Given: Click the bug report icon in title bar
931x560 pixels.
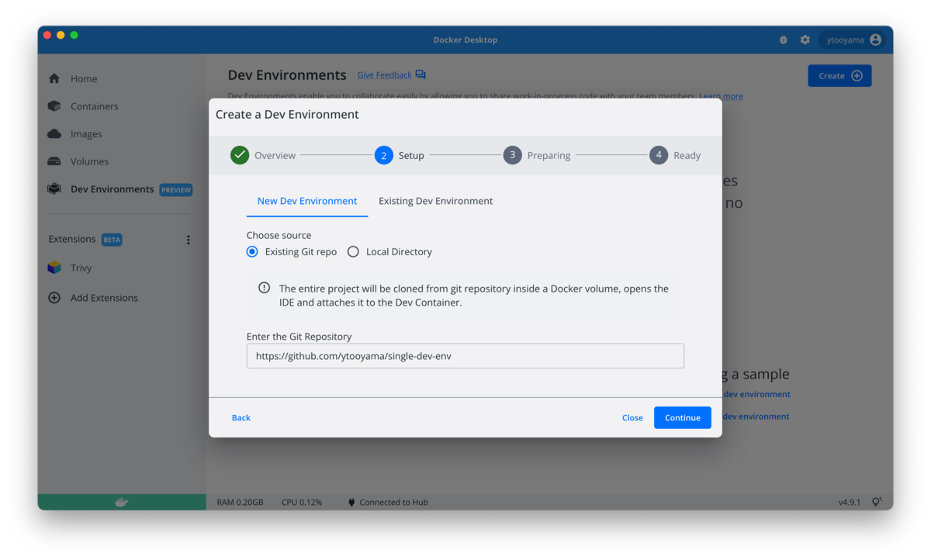Looking at the screenshot, I should pos(783,40).
